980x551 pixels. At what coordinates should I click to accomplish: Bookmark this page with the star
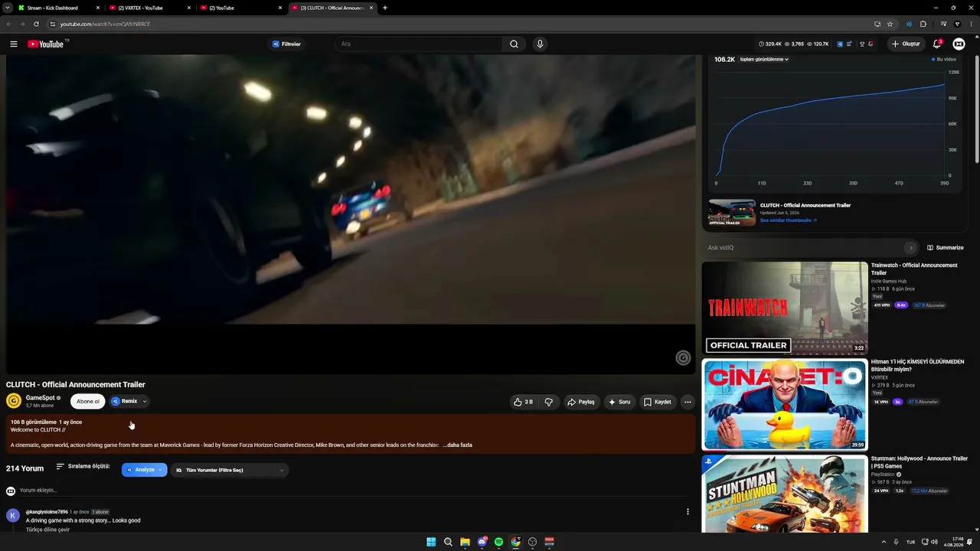coord(890,24)
